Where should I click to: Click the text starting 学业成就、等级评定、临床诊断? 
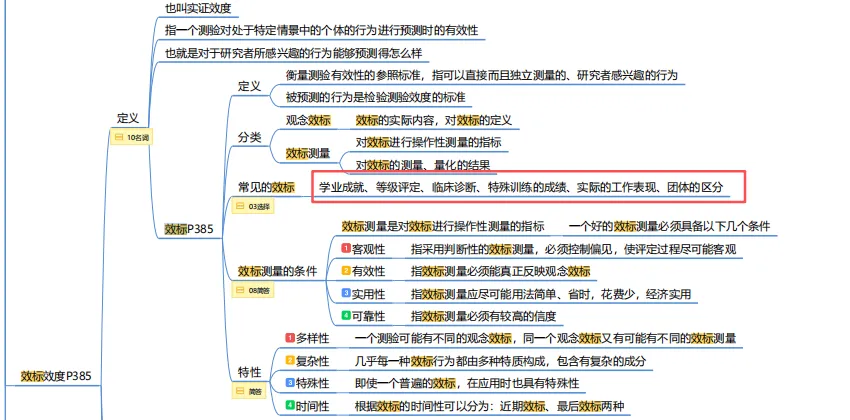tap(521, 188)
